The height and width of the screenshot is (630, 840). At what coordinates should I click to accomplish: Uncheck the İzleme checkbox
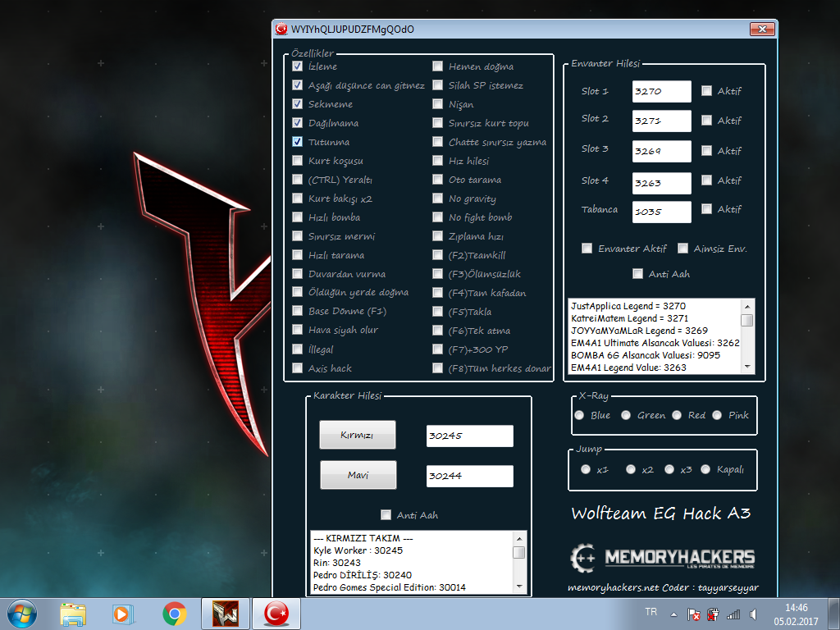coord(297,66)
